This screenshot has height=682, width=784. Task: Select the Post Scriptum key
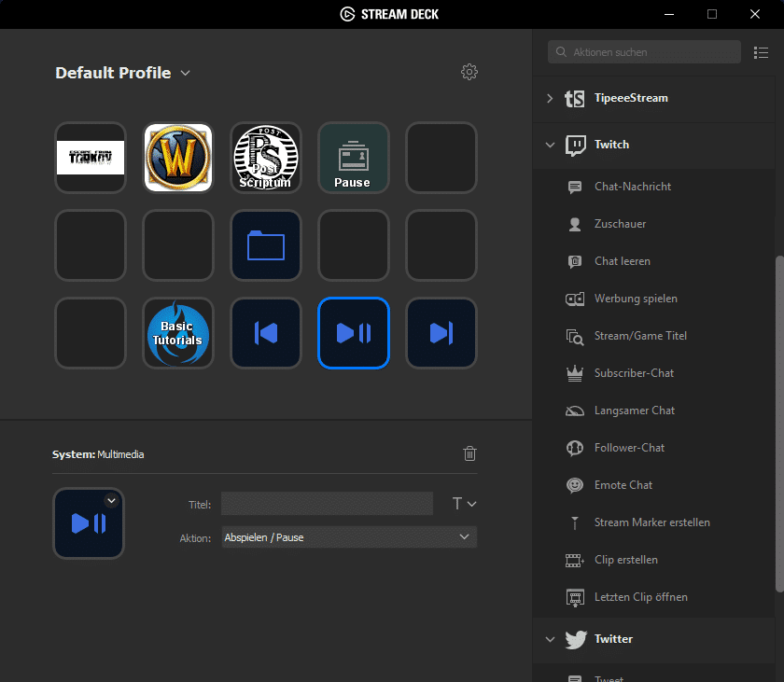pos(265,158)
